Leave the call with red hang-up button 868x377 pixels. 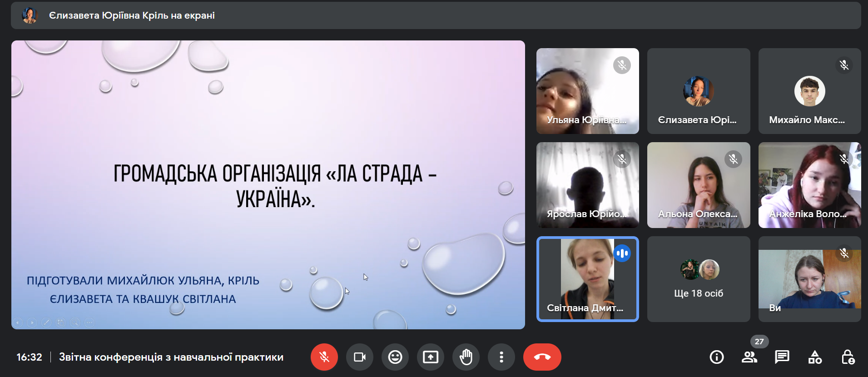click(x=542, y=357)
